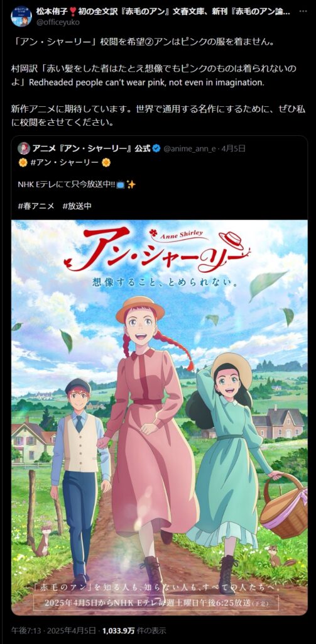
Task: Open the @anime_ann_e handle
Action: click(189, 148)
